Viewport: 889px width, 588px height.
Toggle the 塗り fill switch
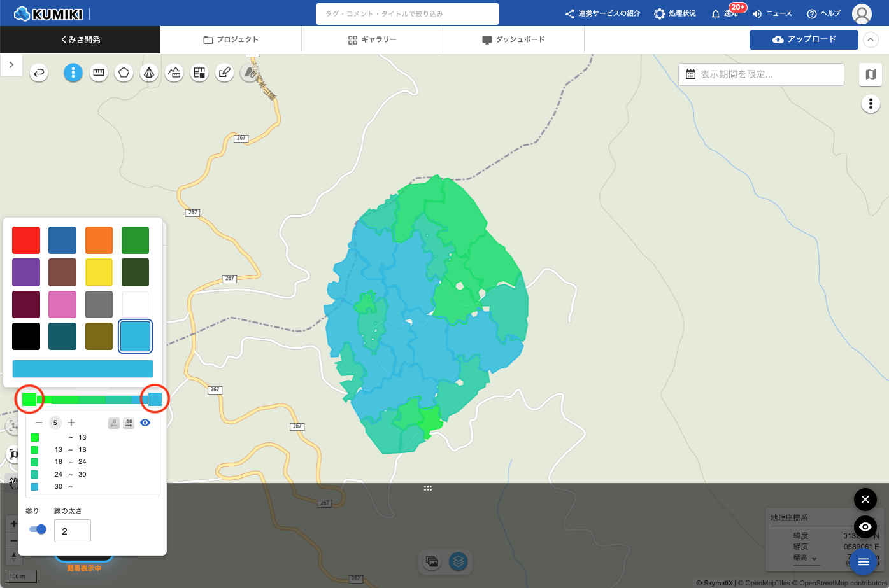tap(38, 529)
